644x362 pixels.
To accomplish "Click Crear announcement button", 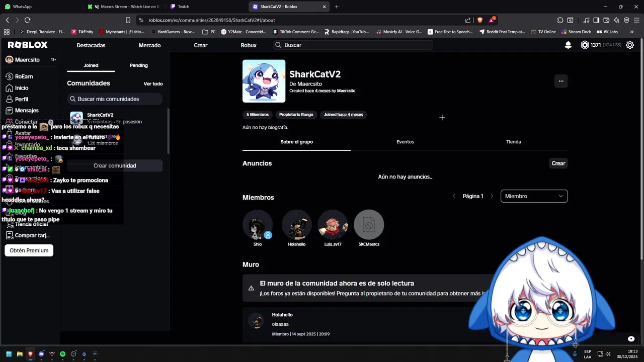I will point(558,163).
